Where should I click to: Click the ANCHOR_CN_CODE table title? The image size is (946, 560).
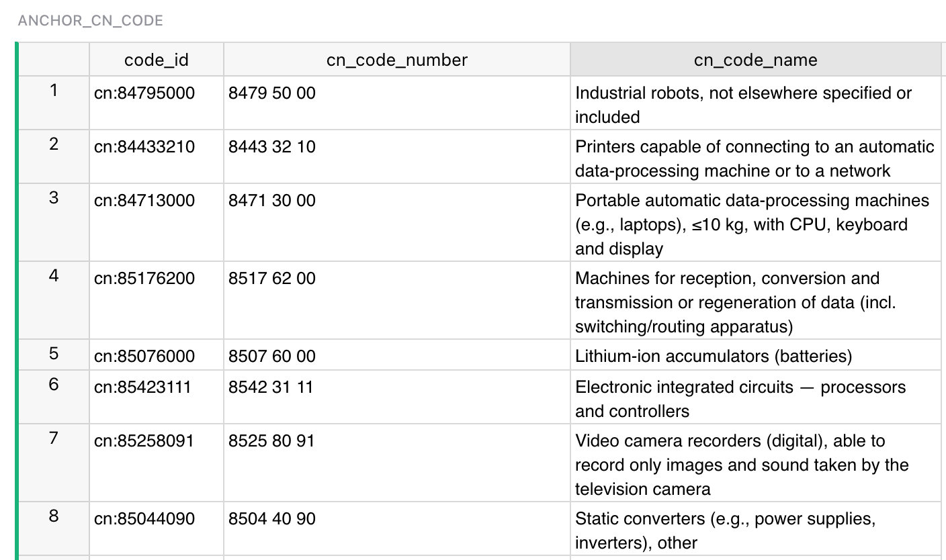pyautogui.click(x=91, y=21)
